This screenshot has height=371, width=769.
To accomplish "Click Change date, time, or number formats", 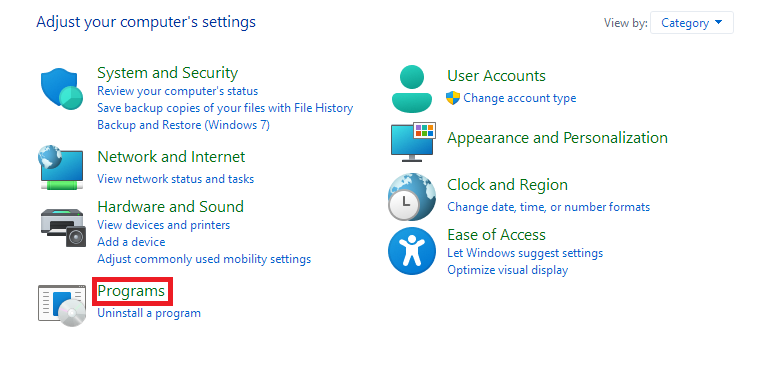I will (548, 207).
